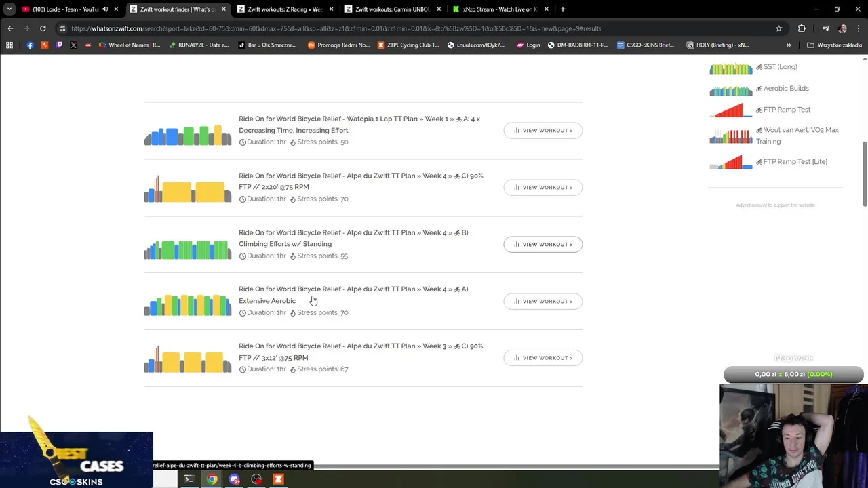The image size is (868, 488).
Task: Open the Chrome apps grid in bookmarks bar
Action: 9,45
